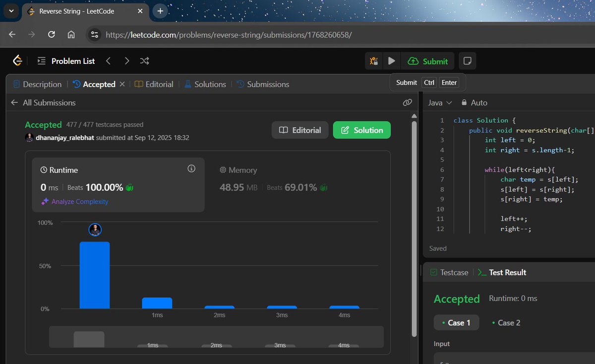The height and width of the screenshot is (364, 595).
Task: Go to the next problem
Action: tap(127, 61)
